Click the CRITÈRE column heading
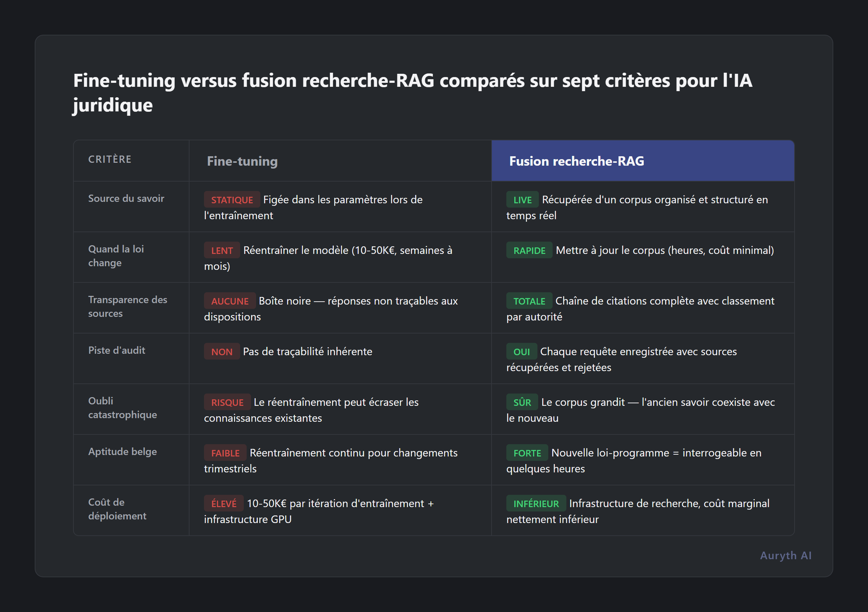This screenshot has height=612, width=868. point(110,160)
